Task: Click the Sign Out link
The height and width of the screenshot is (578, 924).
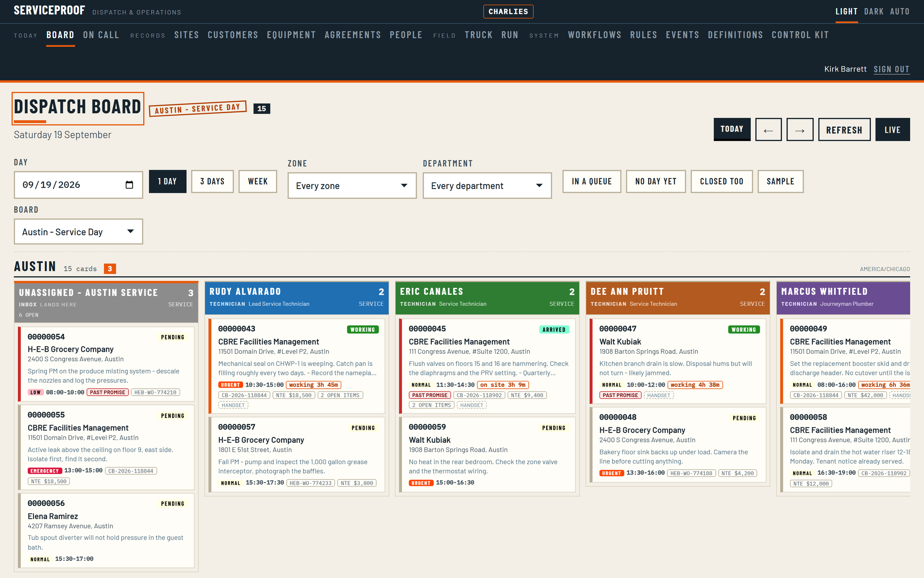Action: click(891, 69)
